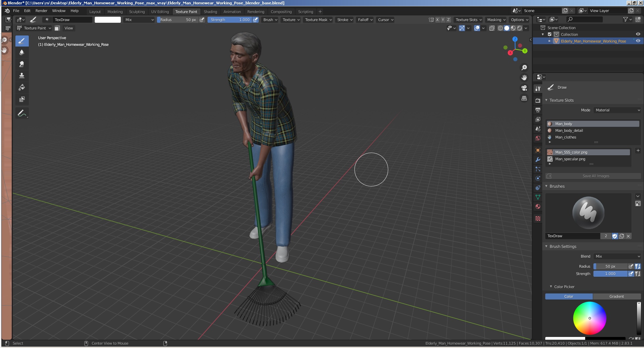The height and width of the screenshot is (348, 644).
Task: Toggle strength pressure sensitivity in header
Action: 256,20
